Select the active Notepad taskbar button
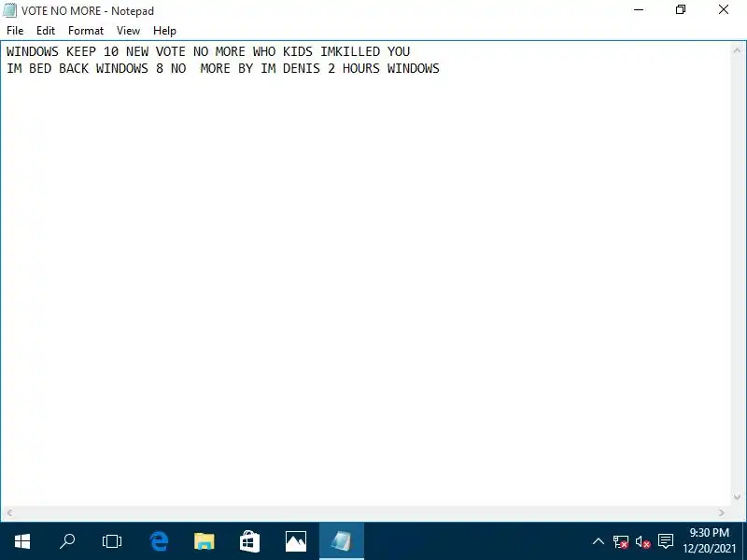The height and width of the screenshot is (560, 747). [x=341, y=541]
